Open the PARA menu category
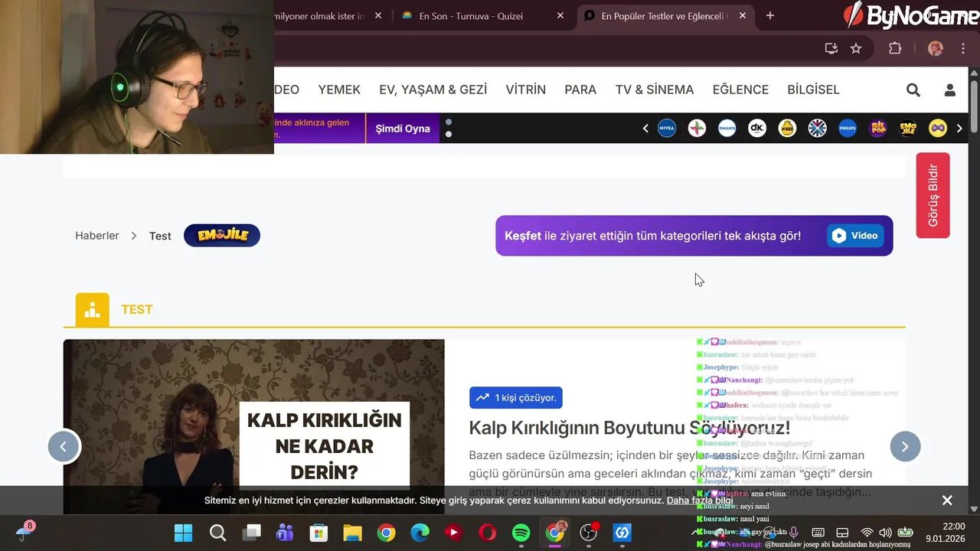This screenshot has width=980, height=551. tap(580, 90)
